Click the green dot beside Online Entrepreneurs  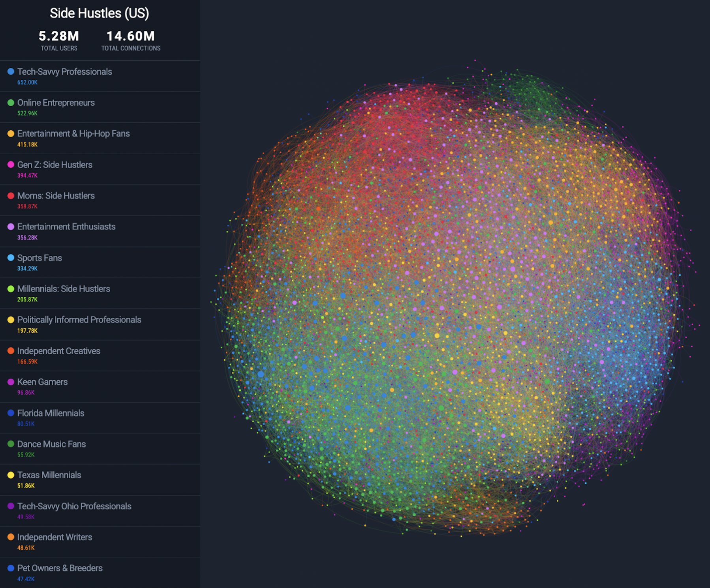coord(11,103)
